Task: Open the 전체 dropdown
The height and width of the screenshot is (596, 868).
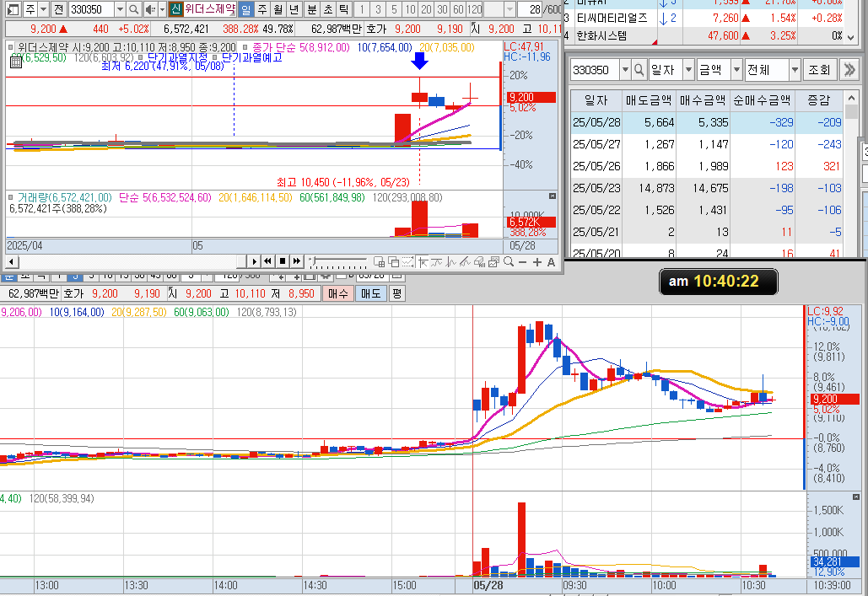Action: 795,70
